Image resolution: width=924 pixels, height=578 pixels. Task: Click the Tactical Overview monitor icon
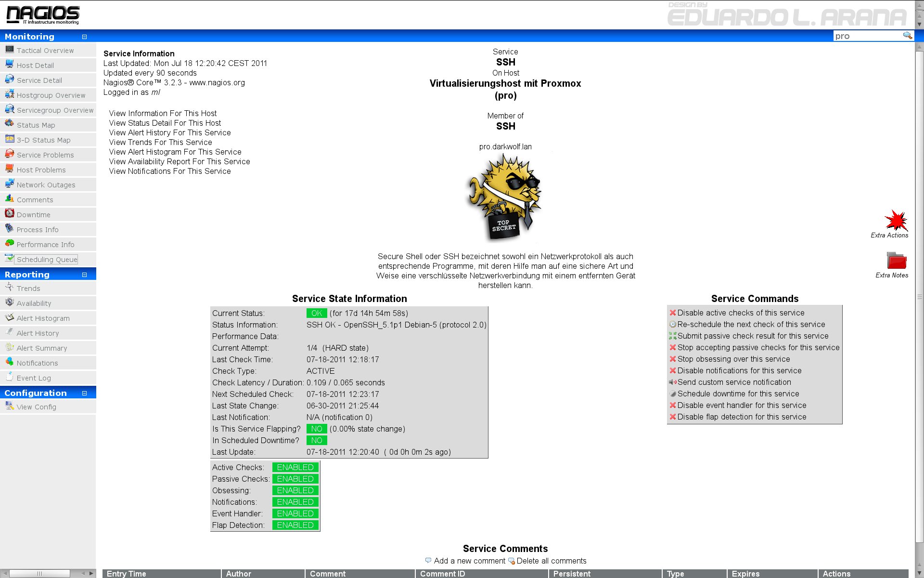(x=10, y=49)
